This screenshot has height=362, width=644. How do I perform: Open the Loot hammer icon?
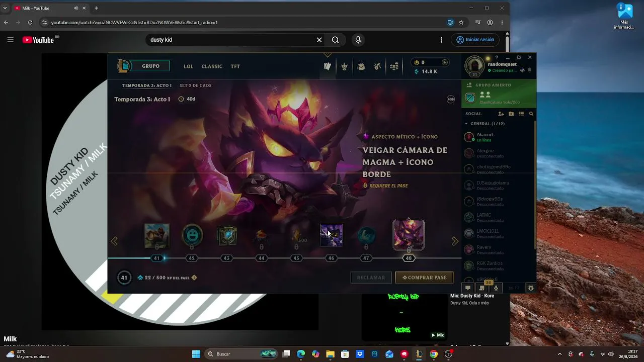pyautogui.click(x=378, y=66)
